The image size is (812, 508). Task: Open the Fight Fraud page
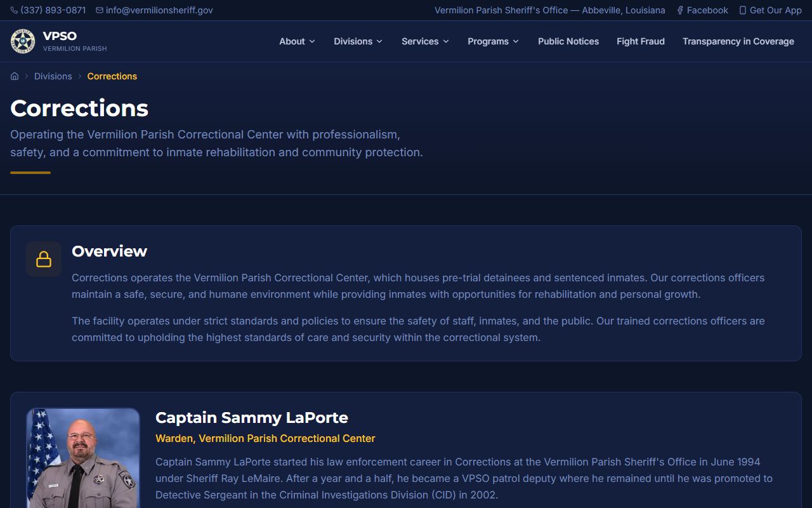(x=641, y=41)
